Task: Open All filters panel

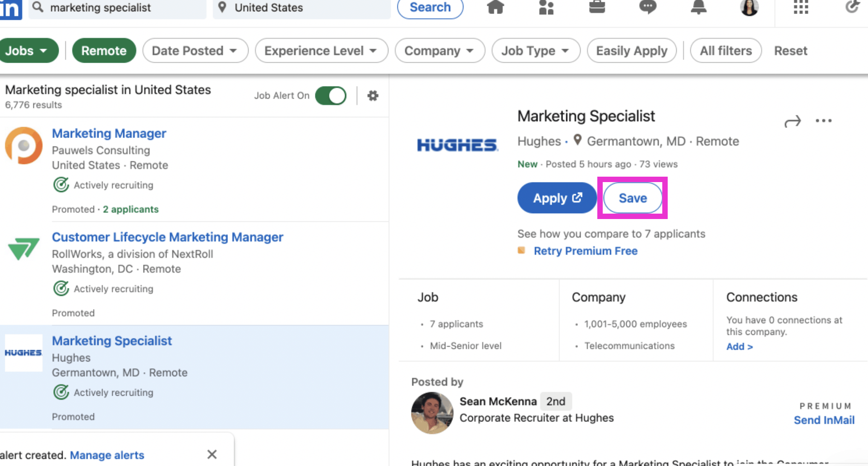Action: (x=726, y=50)
